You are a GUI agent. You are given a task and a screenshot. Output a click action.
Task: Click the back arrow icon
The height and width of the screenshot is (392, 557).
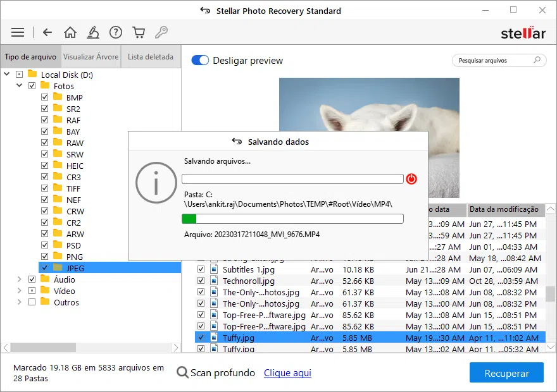point(47,32)
